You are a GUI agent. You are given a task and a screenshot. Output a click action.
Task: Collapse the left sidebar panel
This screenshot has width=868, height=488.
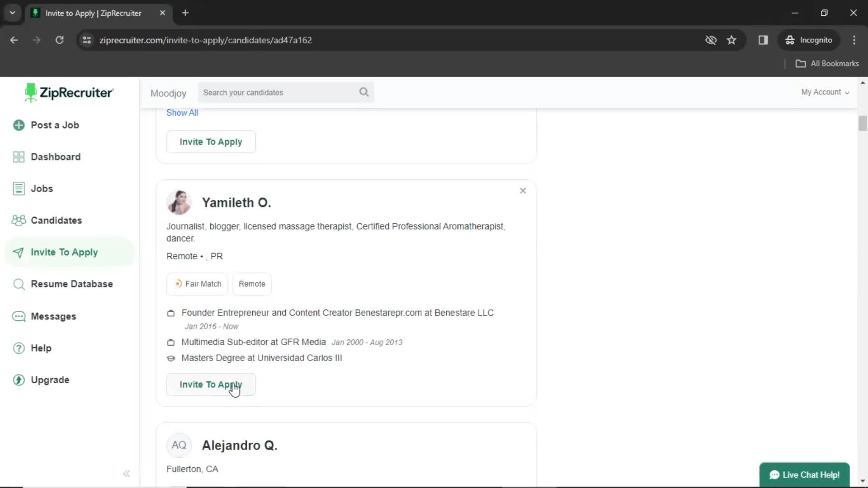tap(127, 473)
